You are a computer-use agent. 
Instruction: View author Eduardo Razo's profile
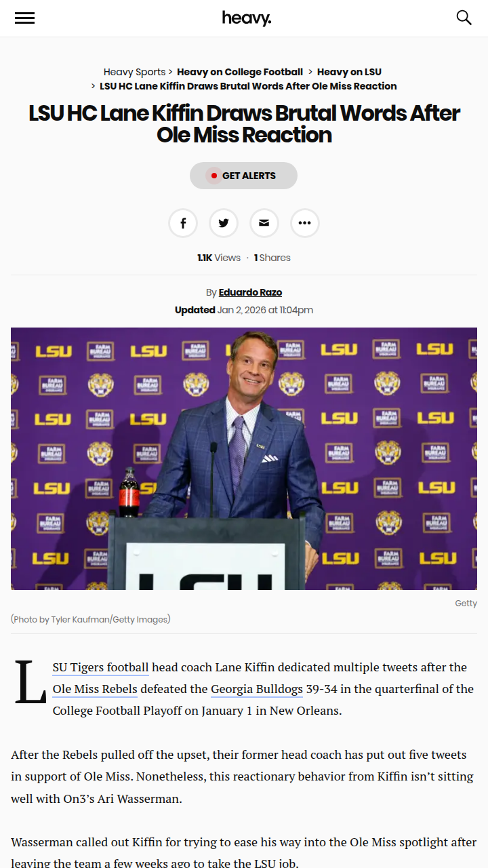coord(250,292)
